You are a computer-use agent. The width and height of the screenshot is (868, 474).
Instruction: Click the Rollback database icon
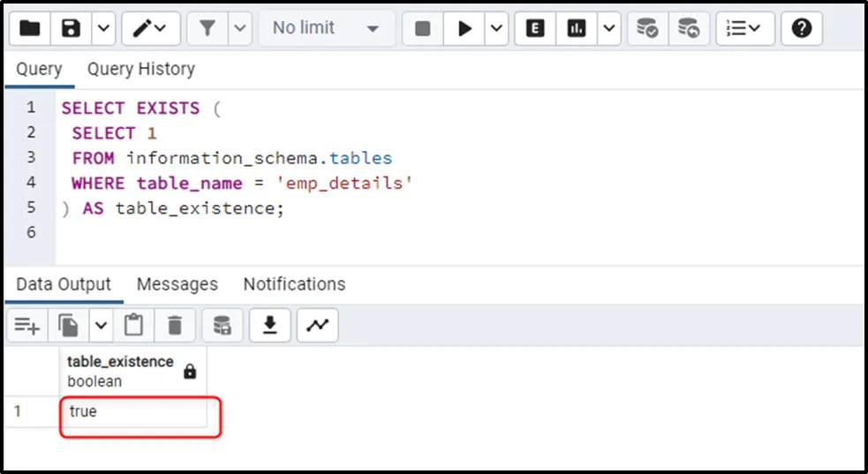[x=688, y=29]
